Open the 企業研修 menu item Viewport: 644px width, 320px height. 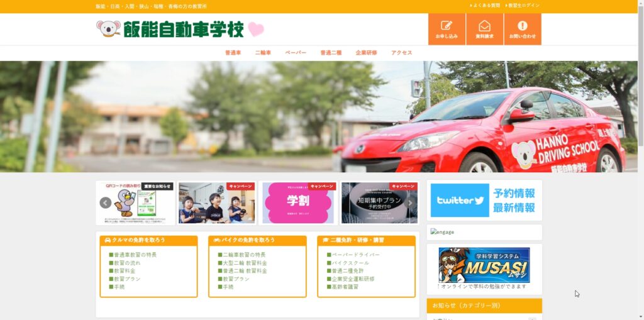(x=367, y=53)
